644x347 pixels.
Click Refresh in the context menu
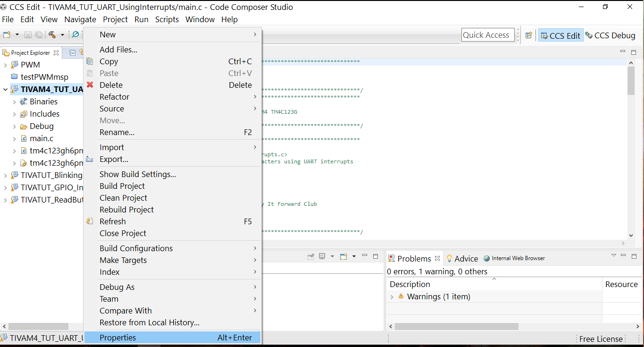(x=172, y=221)
